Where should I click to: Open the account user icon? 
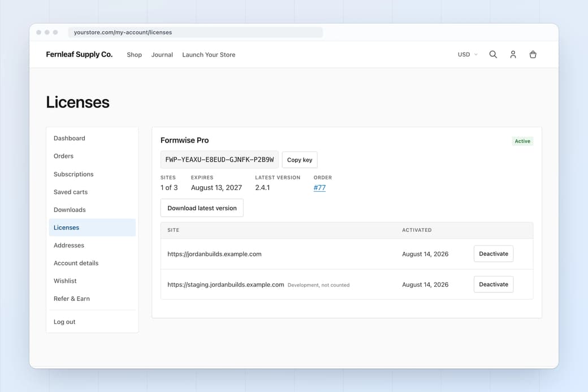coord(513,54)
